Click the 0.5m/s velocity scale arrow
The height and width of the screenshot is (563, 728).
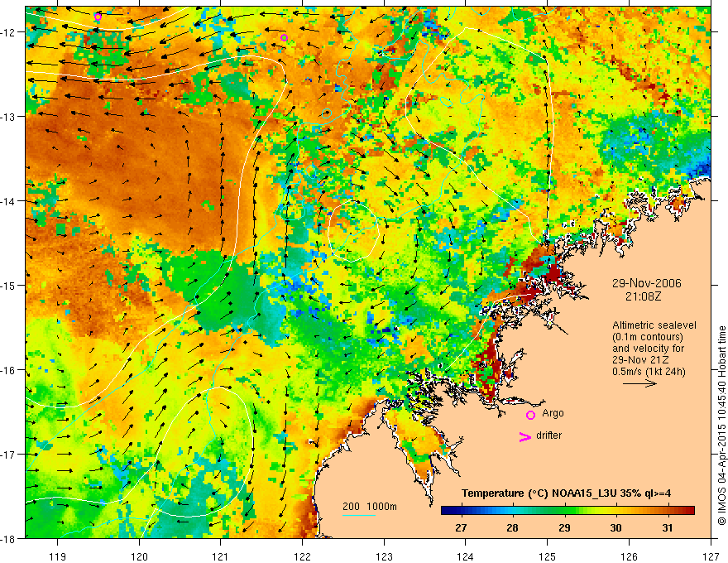coord(639,383)
